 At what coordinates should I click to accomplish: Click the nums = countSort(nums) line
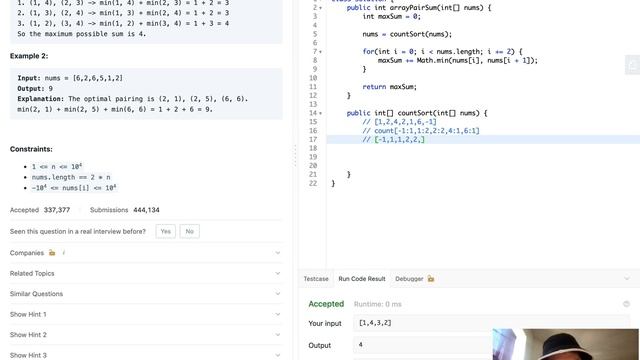(x=407, y=34)
